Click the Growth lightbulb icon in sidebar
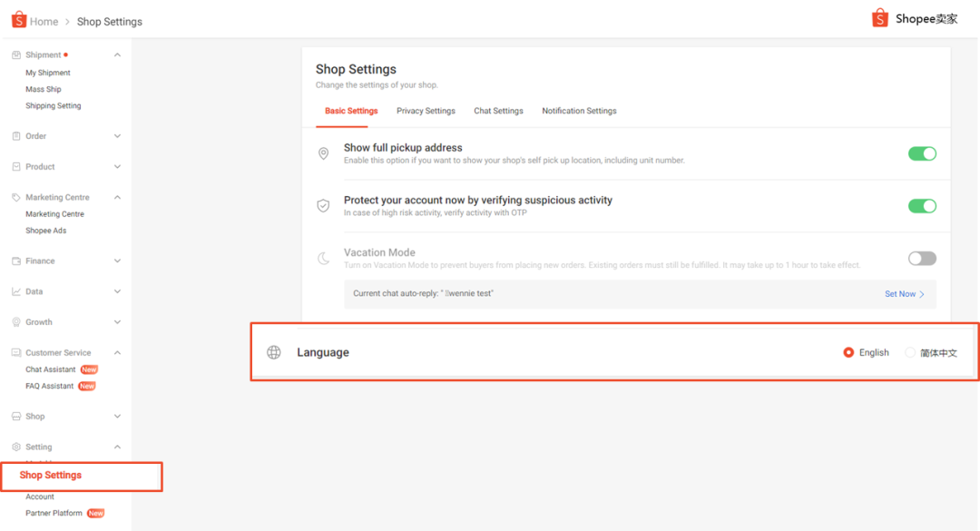The image size is (980, 531). [16, 322]
